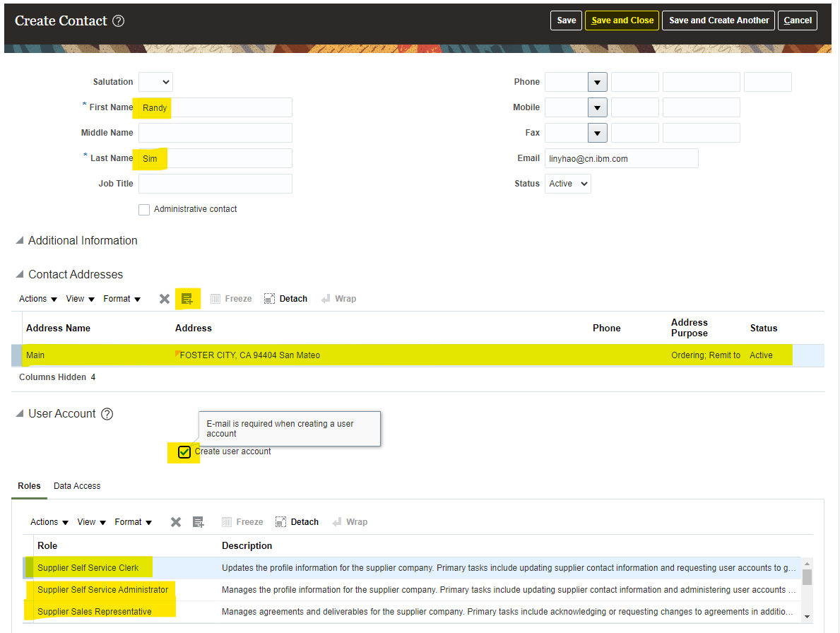Click Detach in Contact Addresses toolbar
This screenshot has height=633, width=840.
click(x=285, y=299)
